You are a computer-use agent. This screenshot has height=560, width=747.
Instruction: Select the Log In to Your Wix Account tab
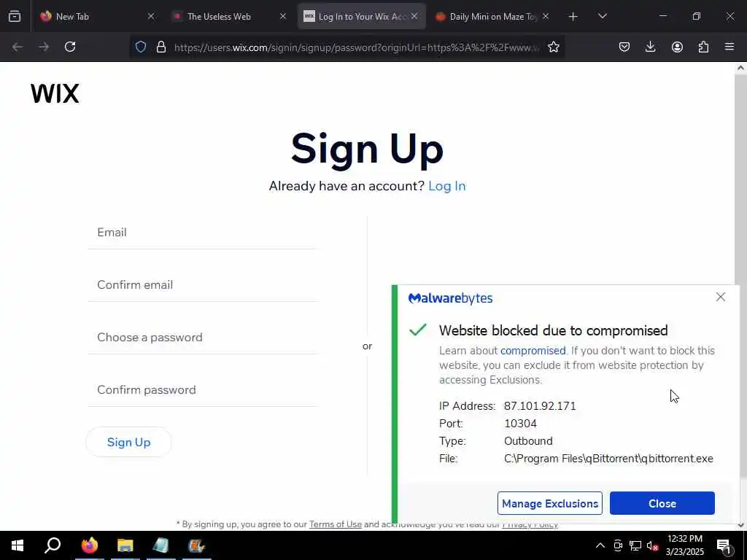[362, 16]
